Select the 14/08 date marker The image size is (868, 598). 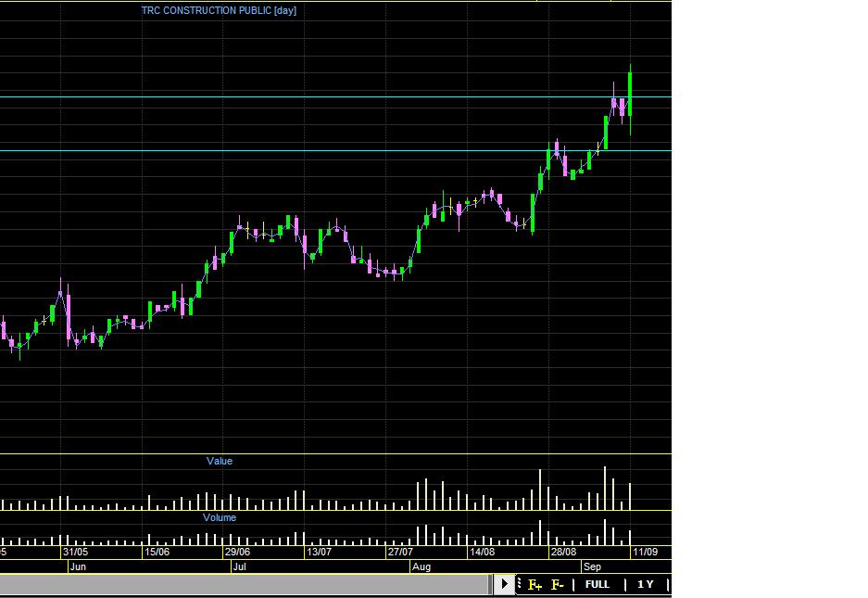482,552
